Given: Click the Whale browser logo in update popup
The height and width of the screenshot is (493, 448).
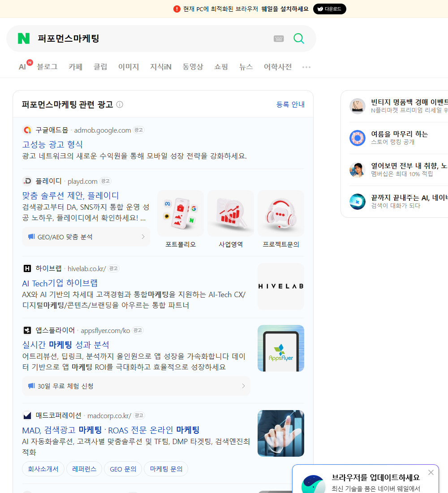Looking at the screenshot, I should coord(313,484).
